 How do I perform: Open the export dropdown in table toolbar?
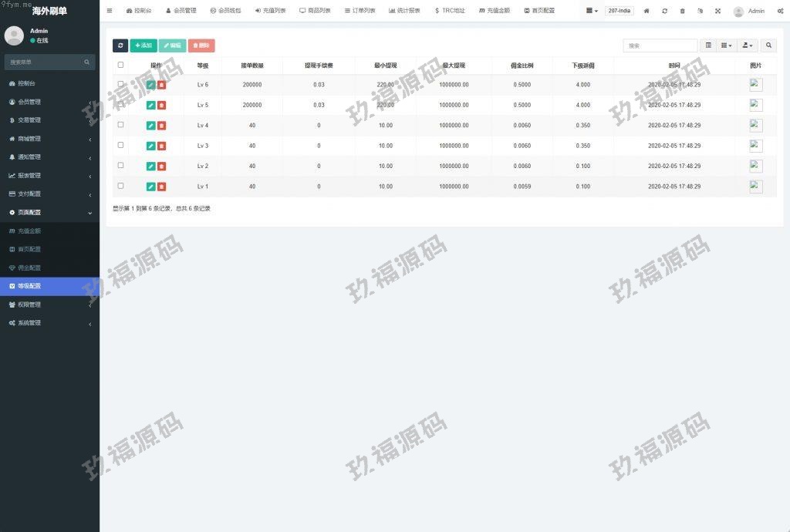coord(748,45)
